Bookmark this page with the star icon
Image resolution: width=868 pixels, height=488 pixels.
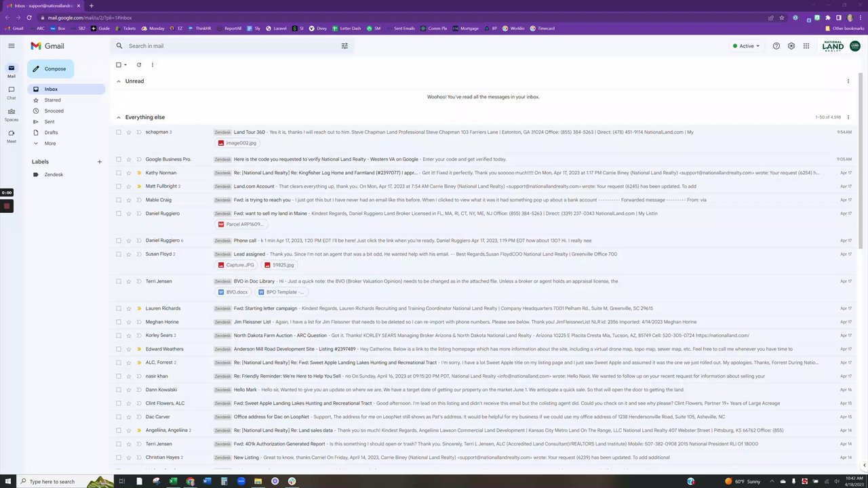[782, 18]
